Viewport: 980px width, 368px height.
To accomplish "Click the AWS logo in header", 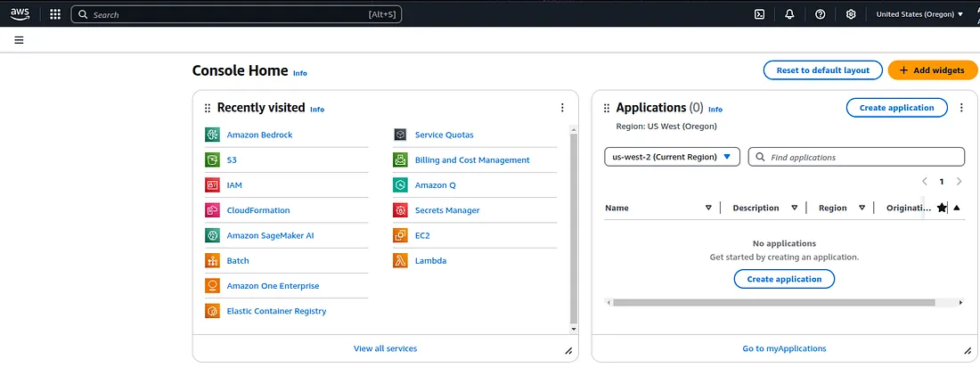I will [x=20, y=13].
